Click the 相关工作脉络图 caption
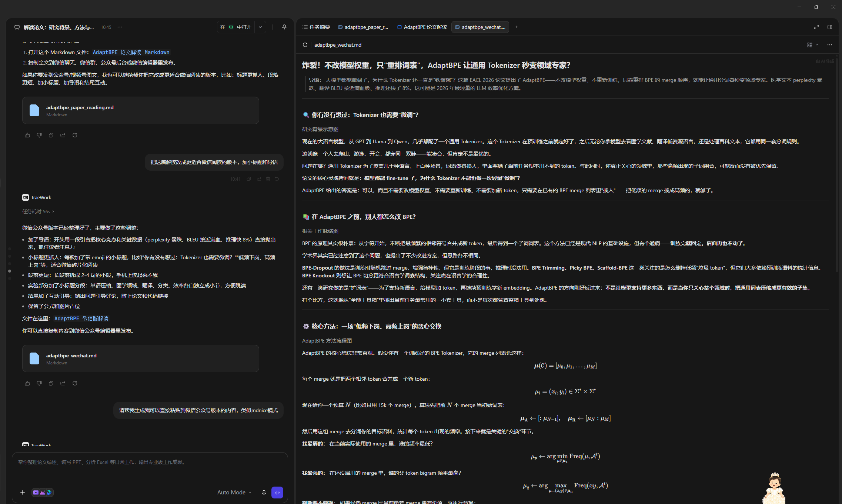This screenshot has width=842, height=504. click(320, 231)
